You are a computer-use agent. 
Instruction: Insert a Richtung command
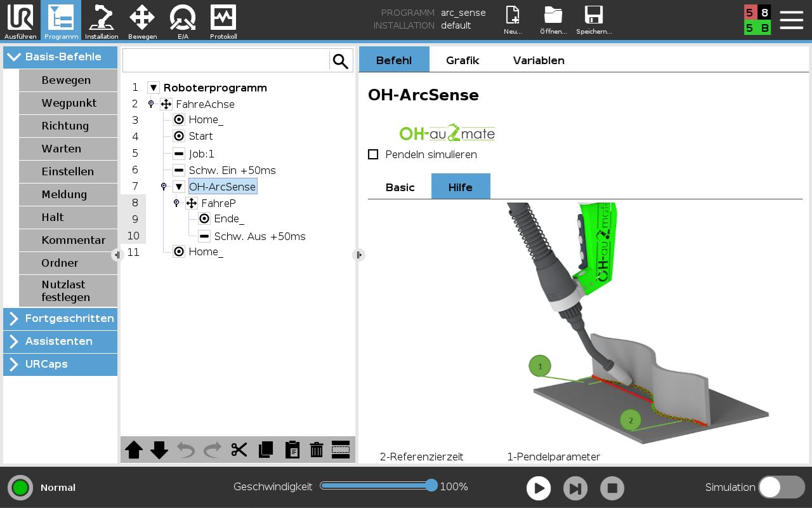coord(68,126)
